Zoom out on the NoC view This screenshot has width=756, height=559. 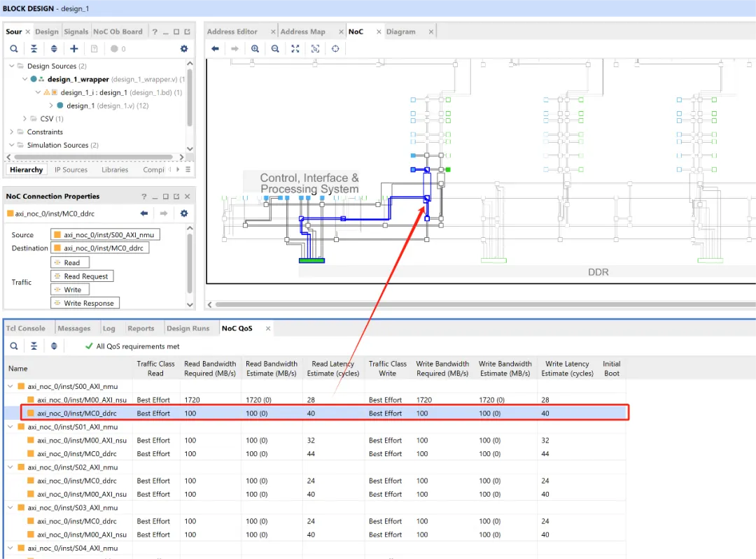coord(275,49)
